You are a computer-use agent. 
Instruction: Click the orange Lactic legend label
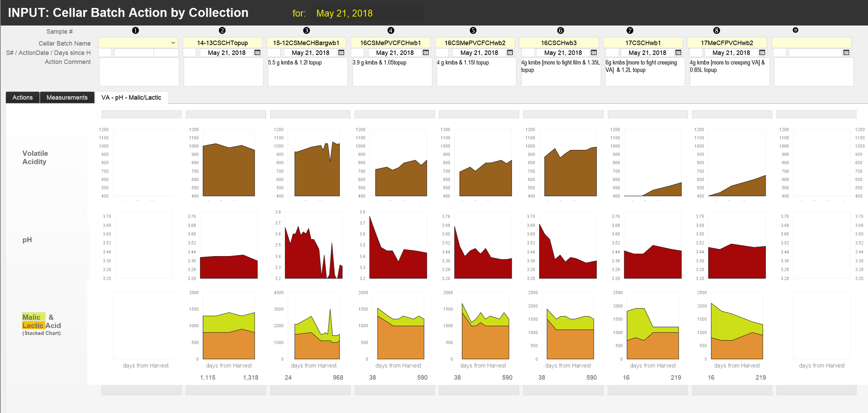(33, 325)
